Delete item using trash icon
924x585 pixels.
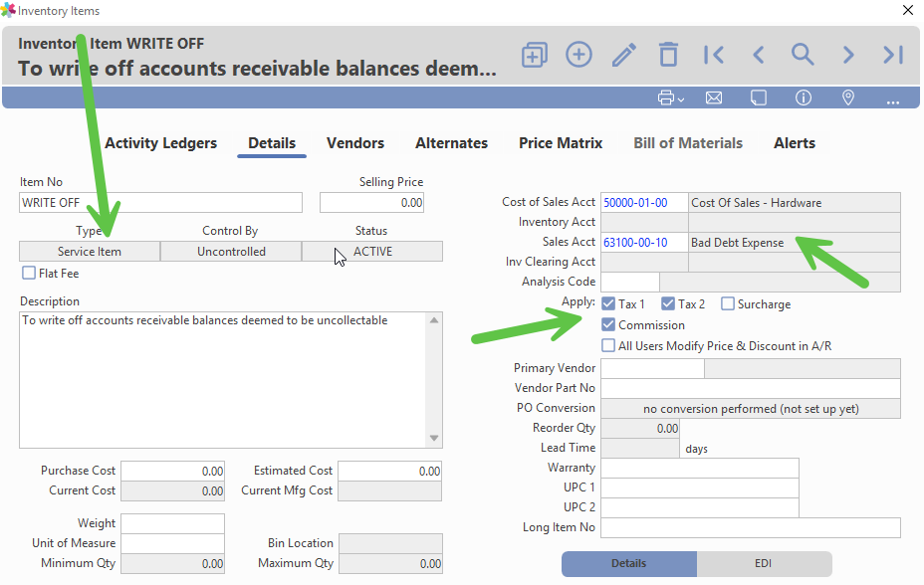[x=668, y=55]
